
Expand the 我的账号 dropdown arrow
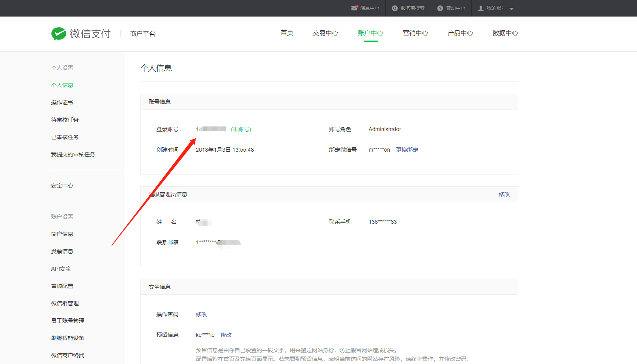pyautogui.click(x=512, y=9)
